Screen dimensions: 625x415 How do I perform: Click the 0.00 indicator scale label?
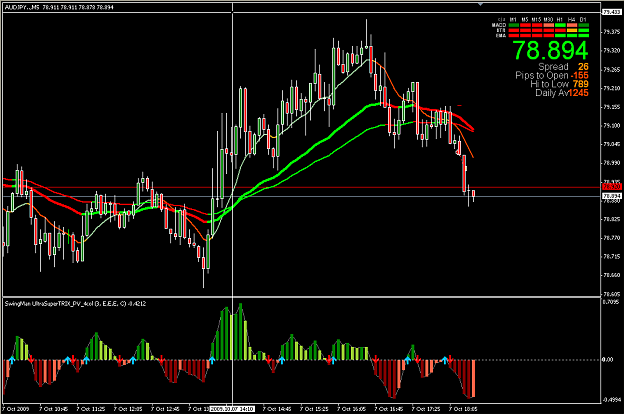[607, 360]
